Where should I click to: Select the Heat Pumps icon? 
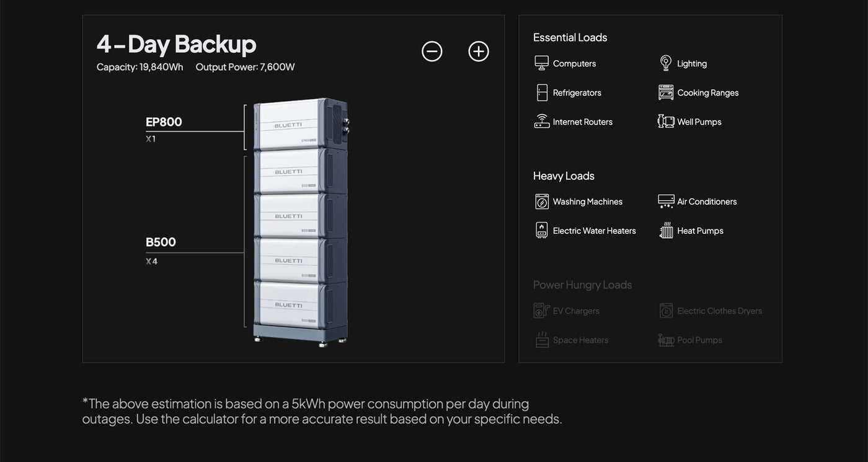pyautogui.click(x=666, y=231)
